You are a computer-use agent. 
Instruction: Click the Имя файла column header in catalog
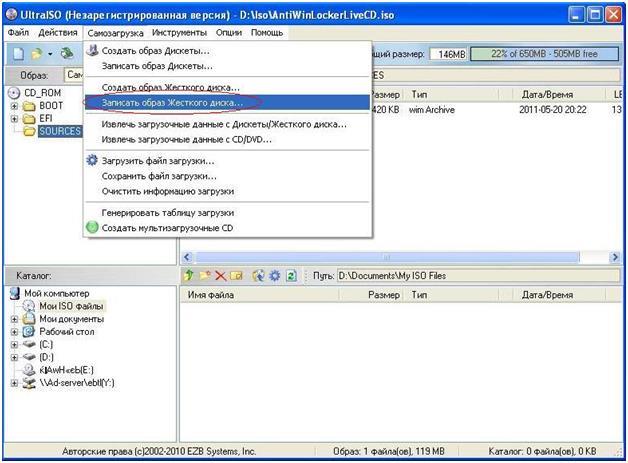260,295
